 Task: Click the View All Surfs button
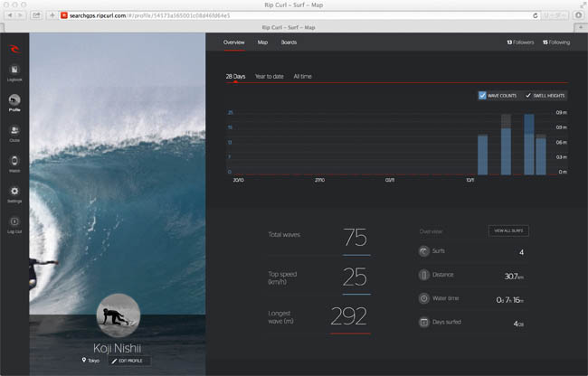508,230
